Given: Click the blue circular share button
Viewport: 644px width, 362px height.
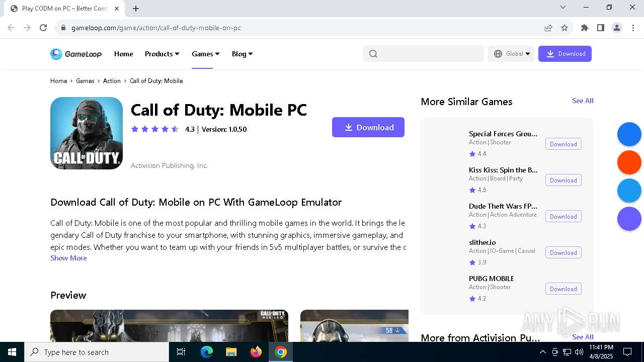Looking at the screenshot, I should [x=629, y=134].
